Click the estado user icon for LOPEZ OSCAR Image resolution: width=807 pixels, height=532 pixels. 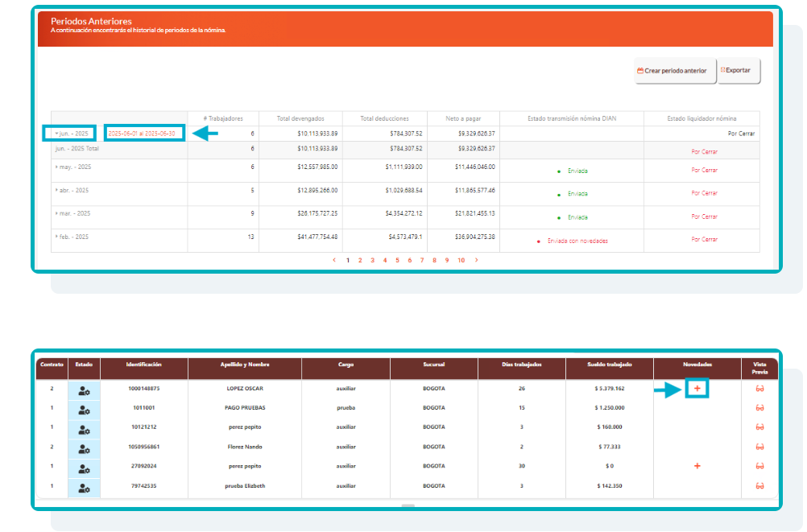pos(84,390)
